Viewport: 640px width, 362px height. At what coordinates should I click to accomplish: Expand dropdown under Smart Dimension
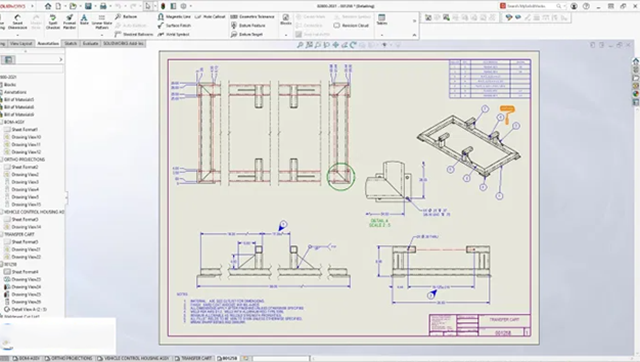[x=18, y=35]
